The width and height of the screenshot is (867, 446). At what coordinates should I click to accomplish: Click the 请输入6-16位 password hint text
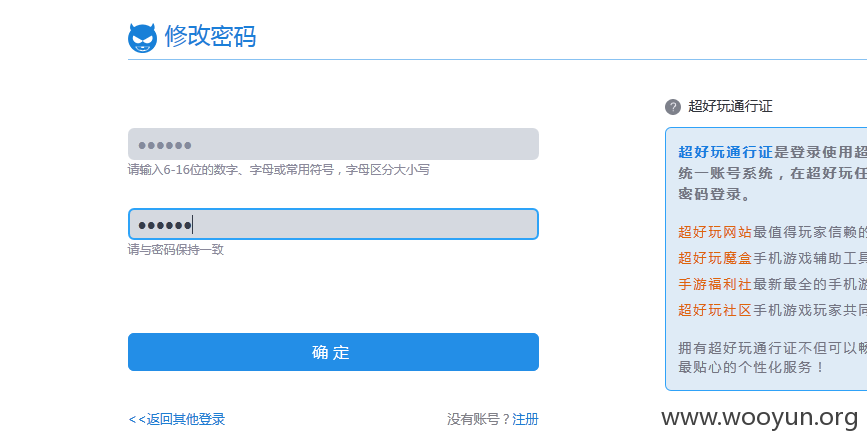tap(279, 170)
